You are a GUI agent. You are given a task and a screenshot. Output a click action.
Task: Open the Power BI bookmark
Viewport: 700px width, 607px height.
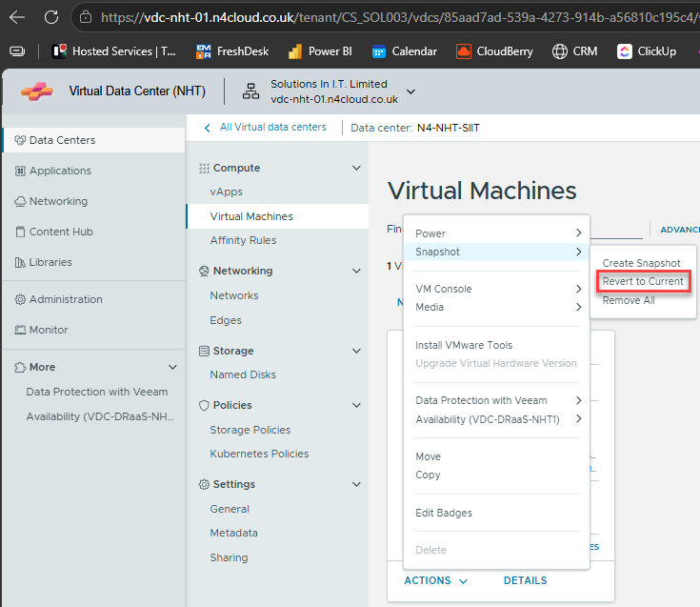[x=320, y=51]
